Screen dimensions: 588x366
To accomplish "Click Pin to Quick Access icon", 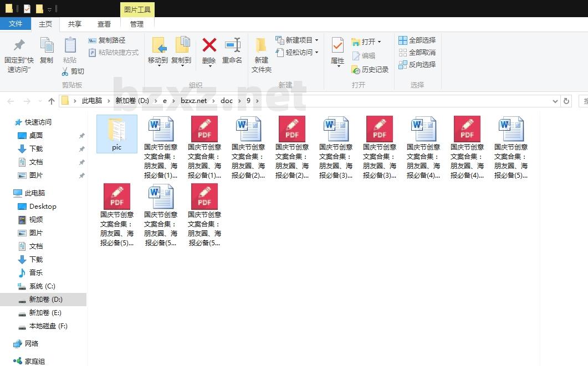I will point(19,47).
